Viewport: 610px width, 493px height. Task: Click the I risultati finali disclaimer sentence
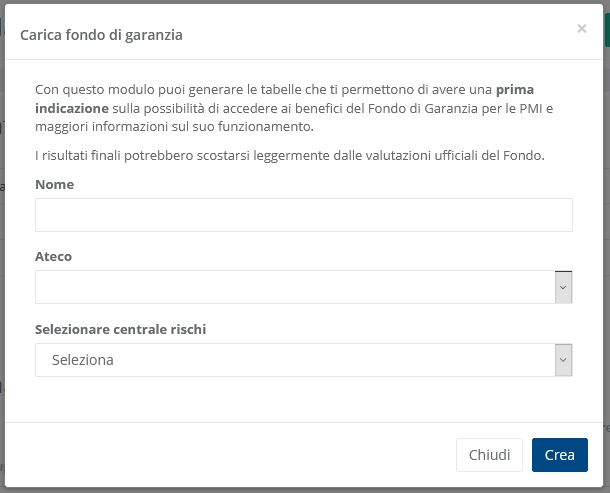click(289, 155)
